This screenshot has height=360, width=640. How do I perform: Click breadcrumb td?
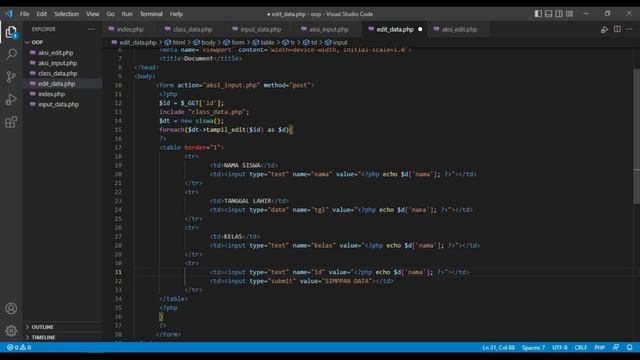pos(314,42)
